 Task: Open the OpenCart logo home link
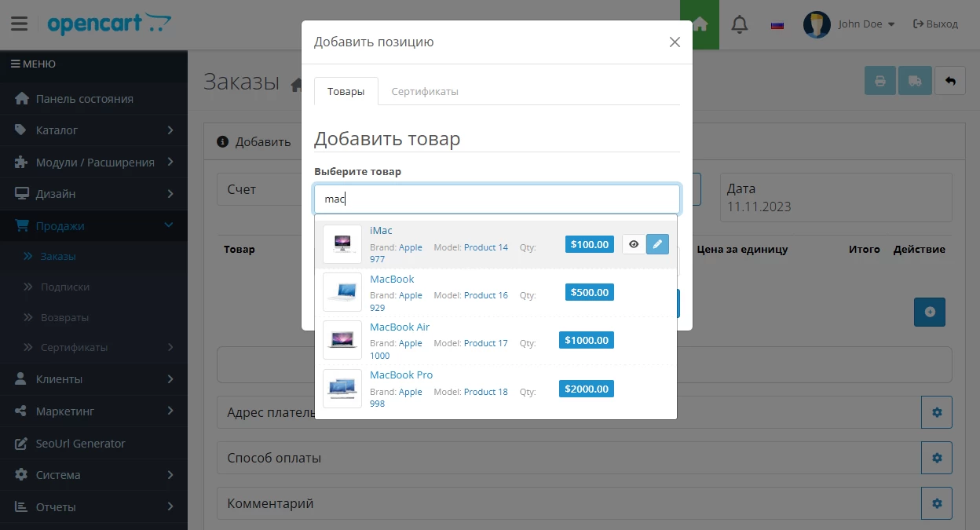tap(108, 24)
